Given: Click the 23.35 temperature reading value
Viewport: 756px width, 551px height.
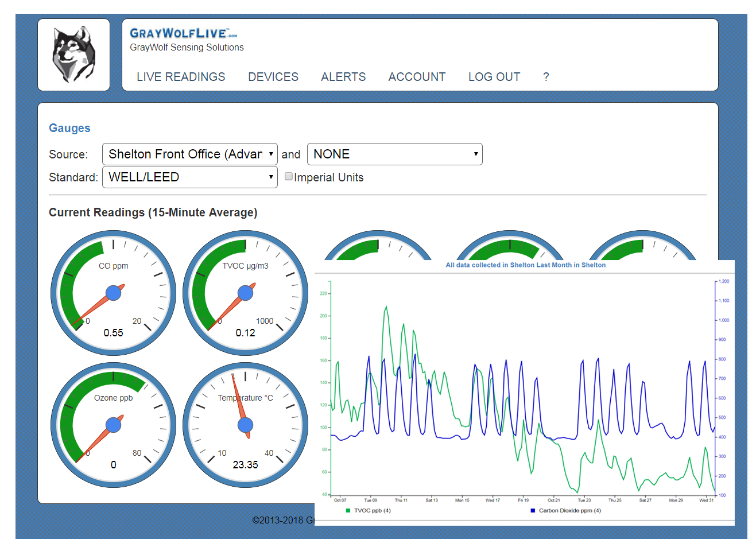Looking at the screenshot, I should click(x=246, y=465).
